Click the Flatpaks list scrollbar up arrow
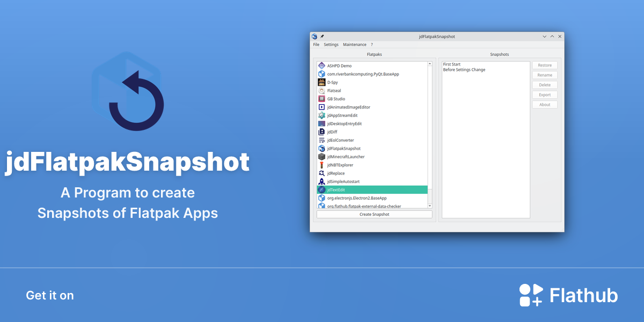This screenshot has height=322, width=644. click(430, 64)
